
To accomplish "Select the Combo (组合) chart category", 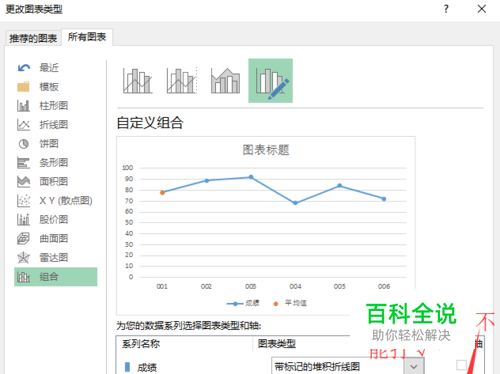I will coord(55,277).
